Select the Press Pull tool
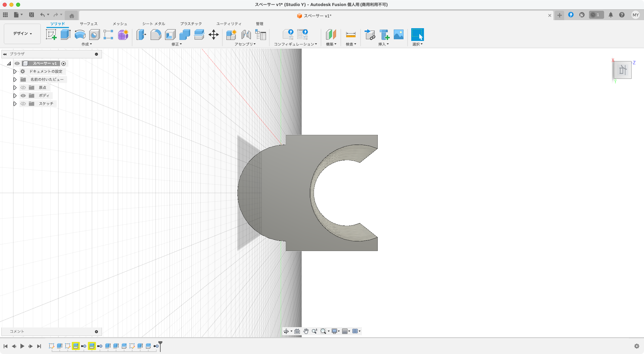Screen dimensions: 644x354 click(141, 35)
